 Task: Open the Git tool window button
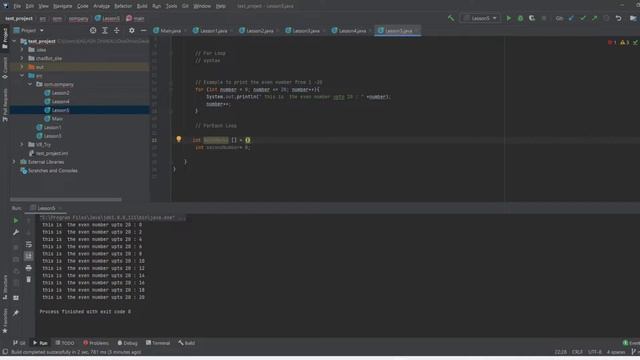(x=19, y=343)
